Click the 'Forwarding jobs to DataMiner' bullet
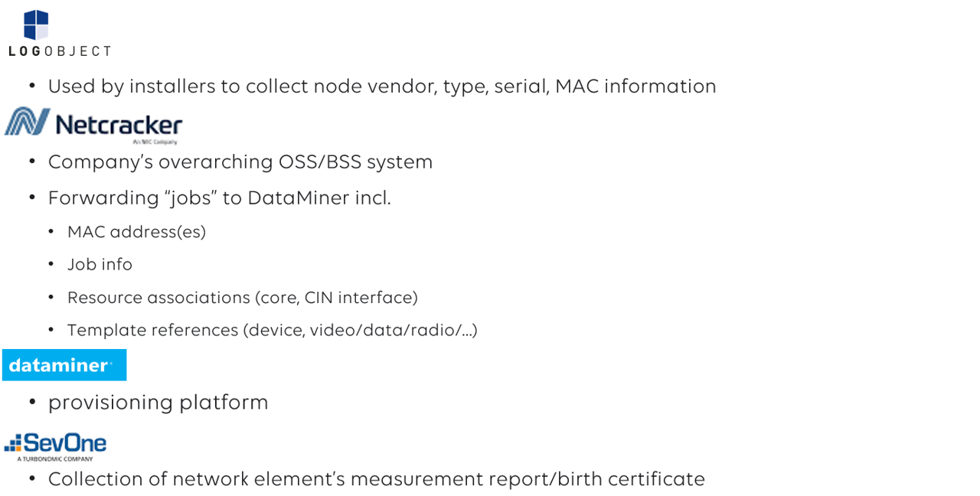This screenshot has width=980, height=496. (x=220, y=197)
